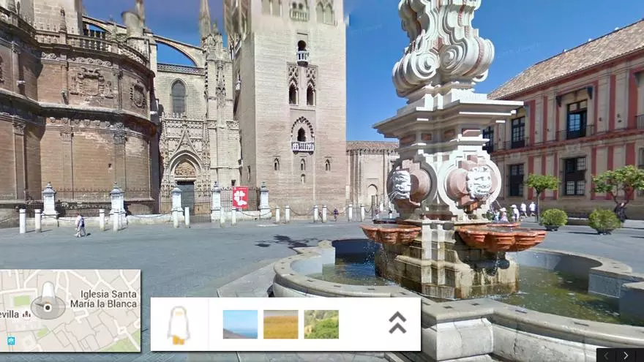Expand the imagery panel with double chevron
The image size is (644, 362).
coord(397,323)
